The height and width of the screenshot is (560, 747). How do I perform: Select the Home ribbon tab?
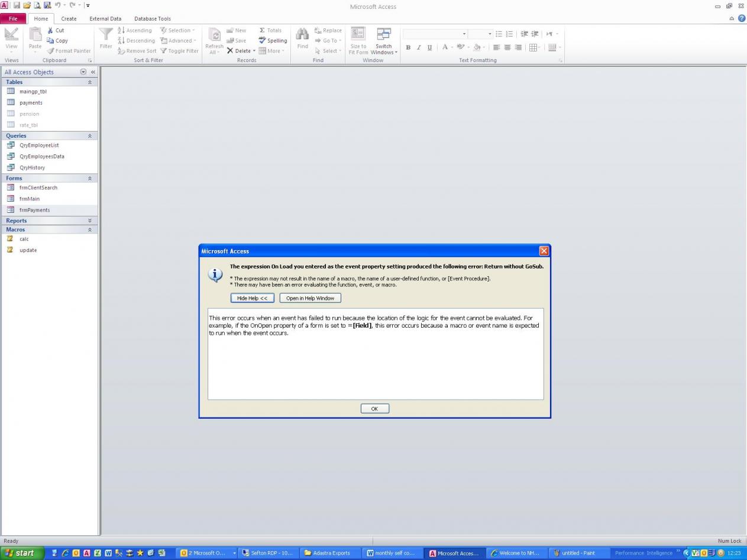pos(41,19)
